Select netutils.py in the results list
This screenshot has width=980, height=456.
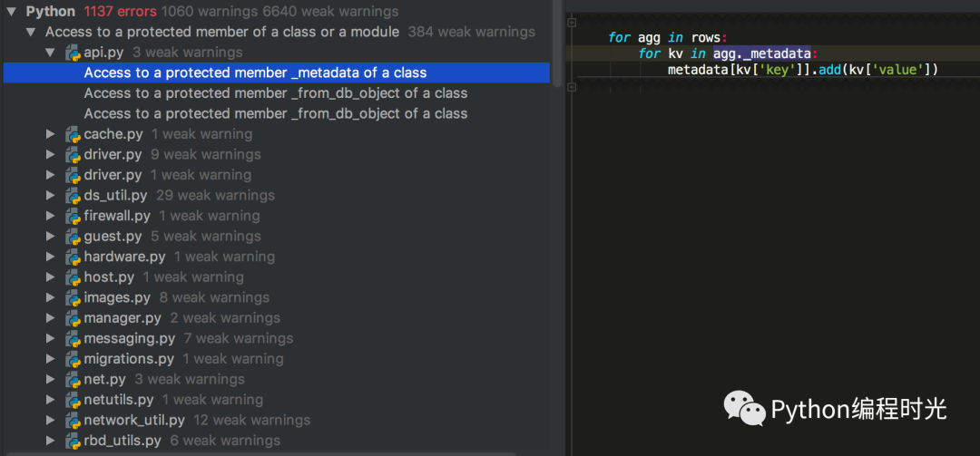pyautogui.click(x=118, y=400)
